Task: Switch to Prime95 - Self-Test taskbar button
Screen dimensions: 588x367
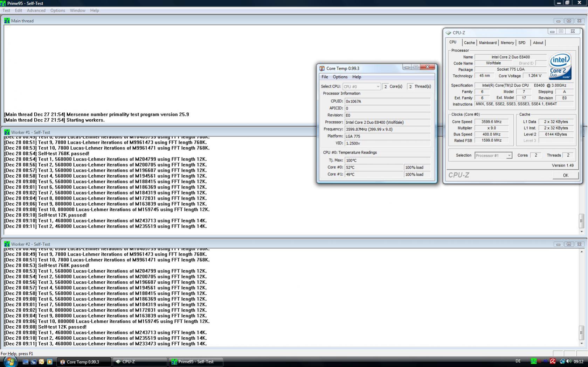Action: 196,362
